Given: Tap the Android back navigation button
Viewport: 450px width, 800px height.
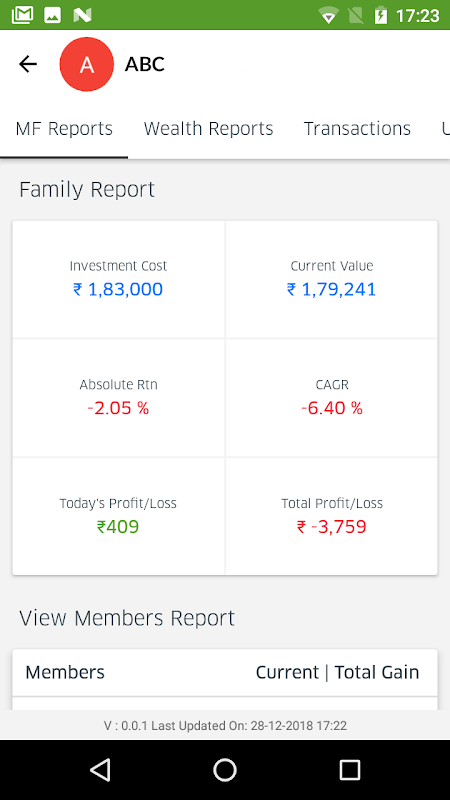Looking at the screenshot, I should 100,769.
